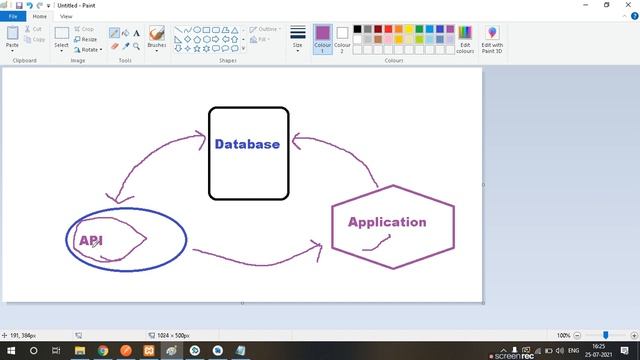Click the Windows Start button
Viewport: 640px width, 360px height.
coord(11,351)
